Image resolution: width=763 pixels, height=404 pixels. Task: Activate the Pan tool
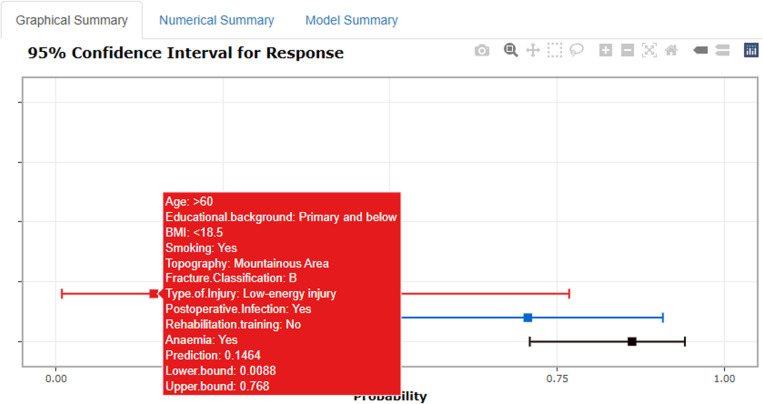[533, 50]
